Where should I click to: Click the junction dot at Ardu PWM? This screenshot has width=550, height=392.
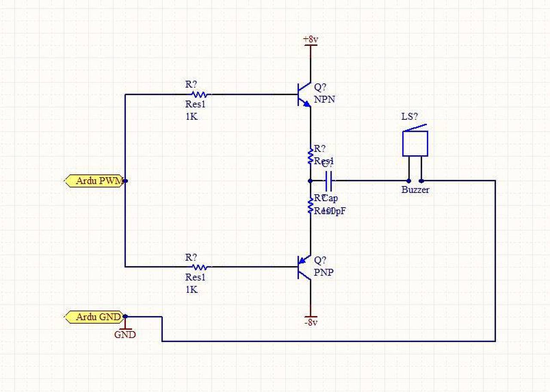pyautogui.click(x=125, y=181)
